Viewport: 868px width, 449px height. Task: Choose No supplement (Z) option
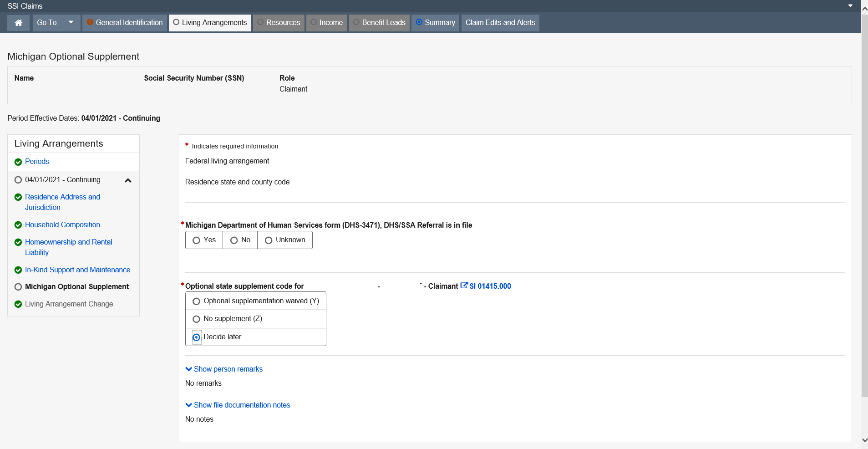197,319
